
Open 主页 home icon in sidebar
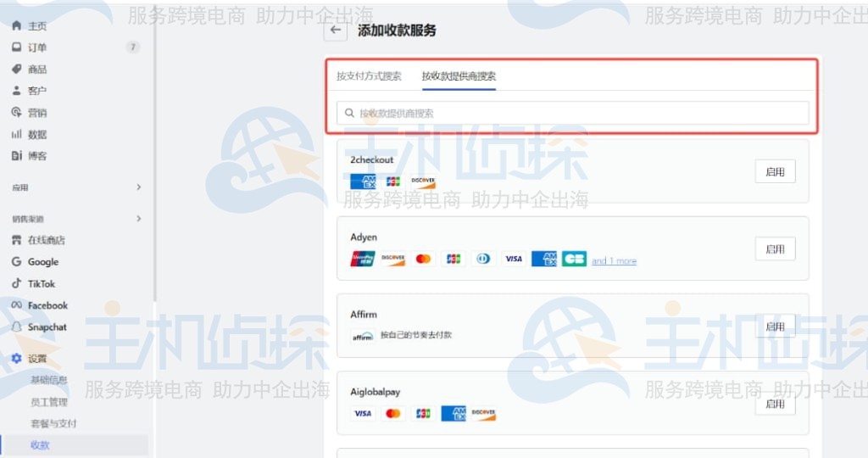17,25
